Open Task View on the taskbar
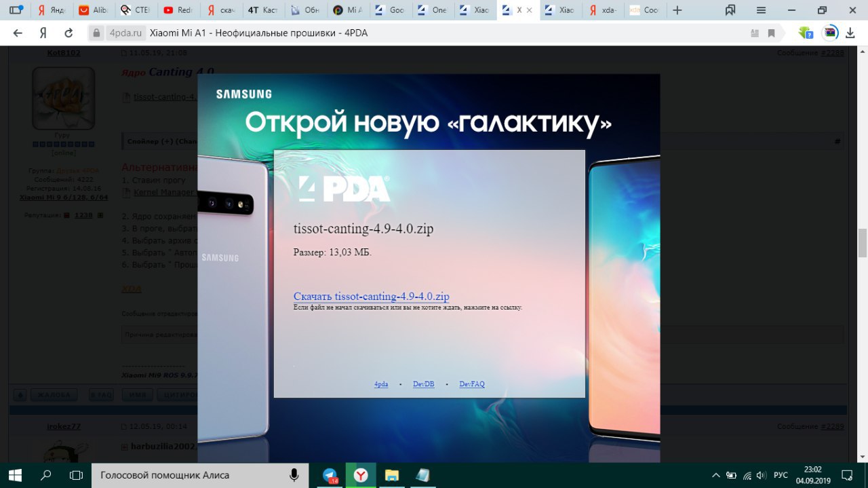 pyautogui.click(x=77, y=475)
